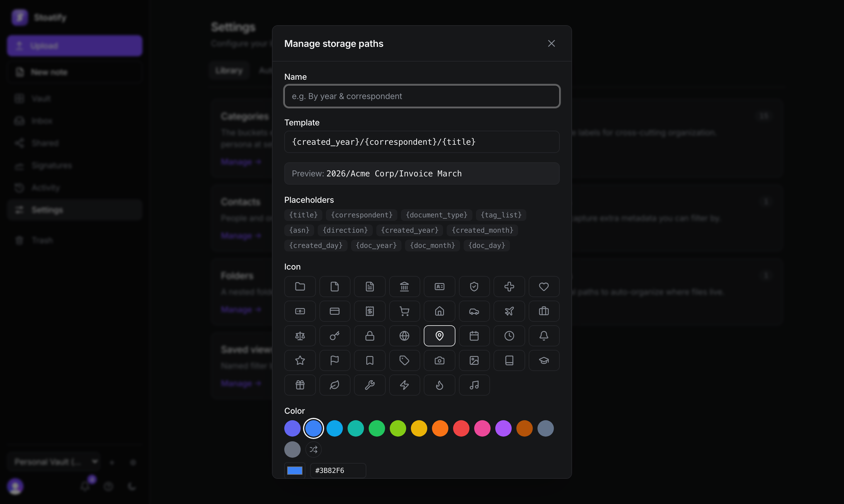The height and width of the screenshot is (504, 844).
Task: Choose the credit card icon
Action: (x=335, y=311)
